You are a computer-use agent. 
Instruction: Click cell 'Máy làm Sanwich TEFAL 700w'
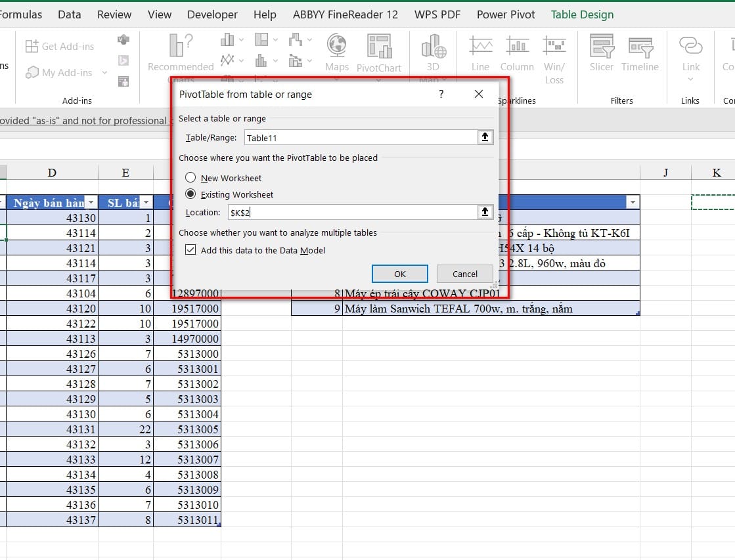tap(491, 309)
